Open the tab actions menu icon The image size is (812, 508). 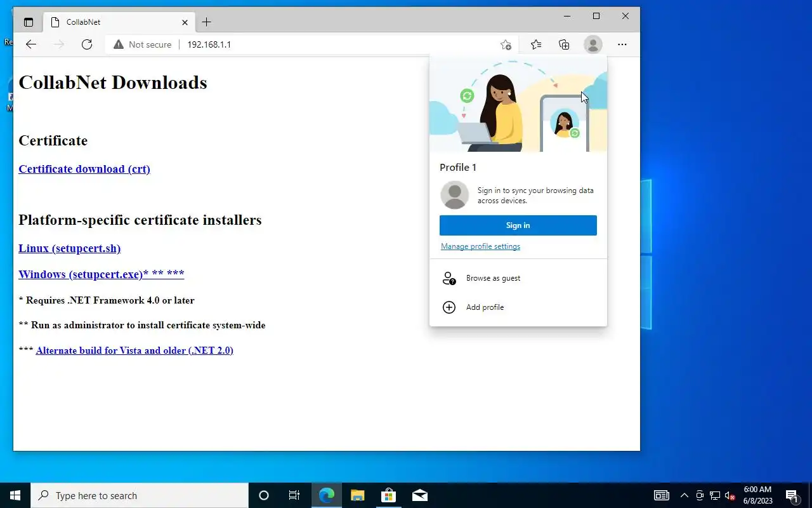(29, 22)
